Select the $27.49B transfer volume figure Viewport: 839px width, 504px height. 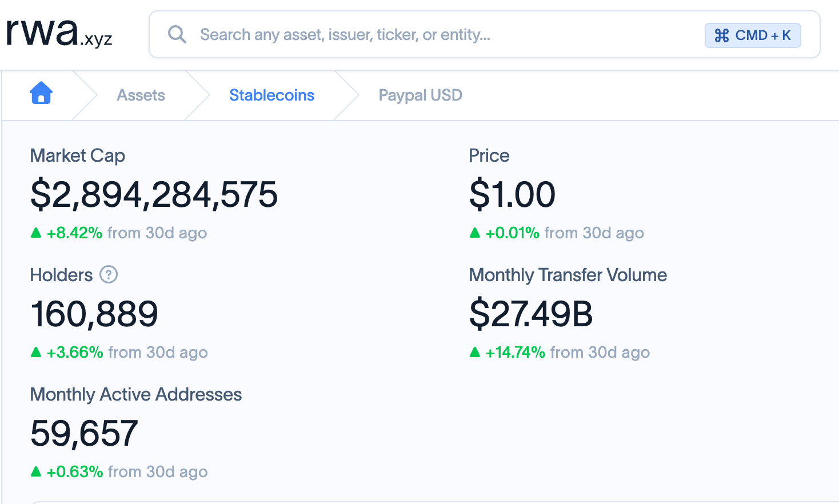tap(531, 314)
